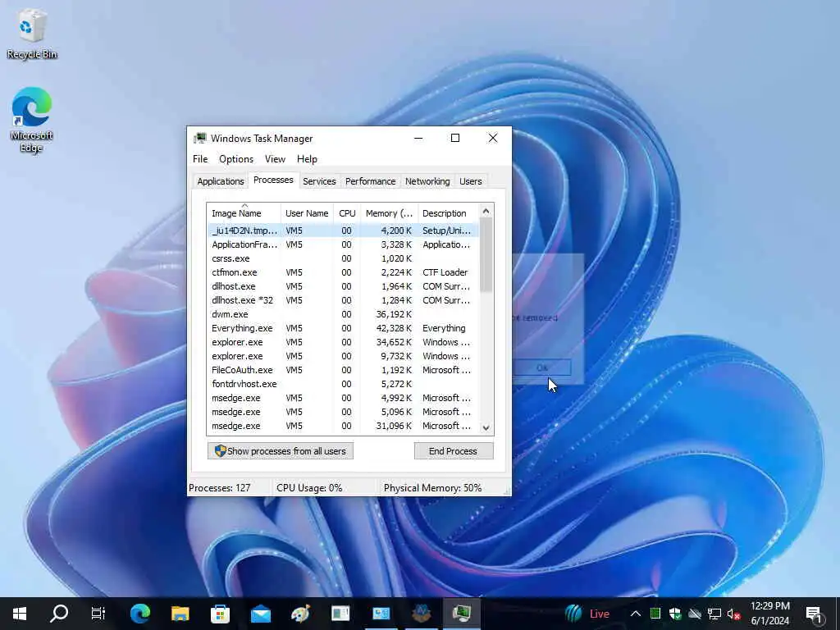Click the process list scroll up arrow
Viewport: 840px width, 630px height.
tap(486, 211)
